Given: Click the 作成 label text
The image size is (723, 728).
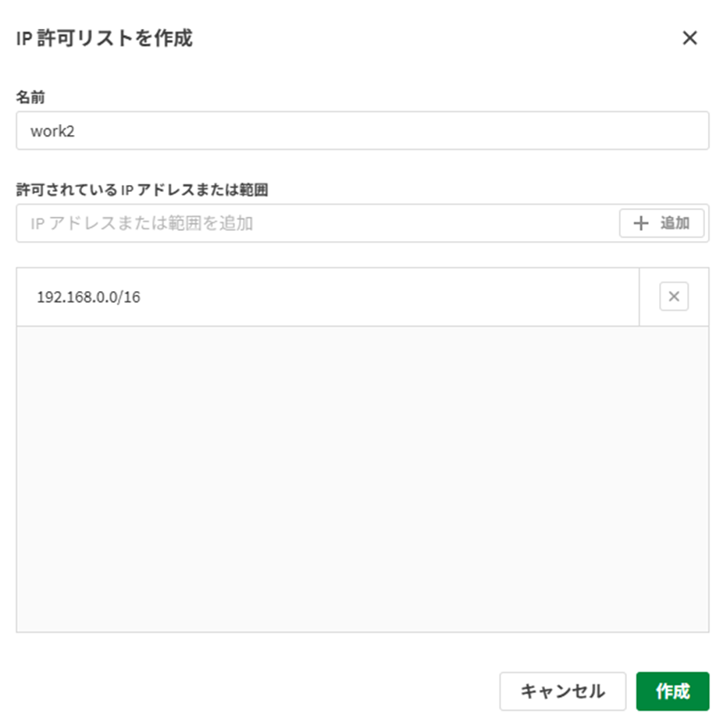Looking at the screenshot, I should click(x=672, y=691).
